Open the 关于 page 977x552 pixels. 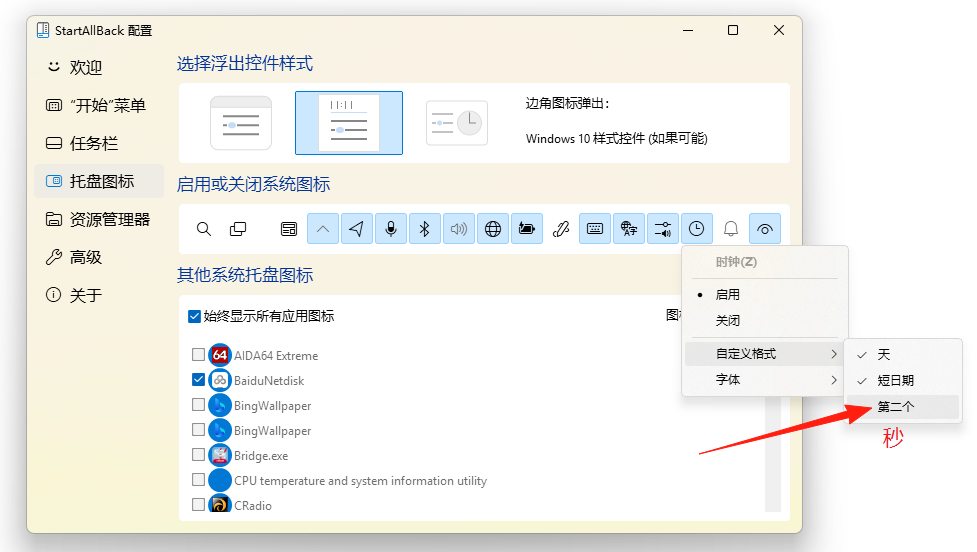click(99, 295)
